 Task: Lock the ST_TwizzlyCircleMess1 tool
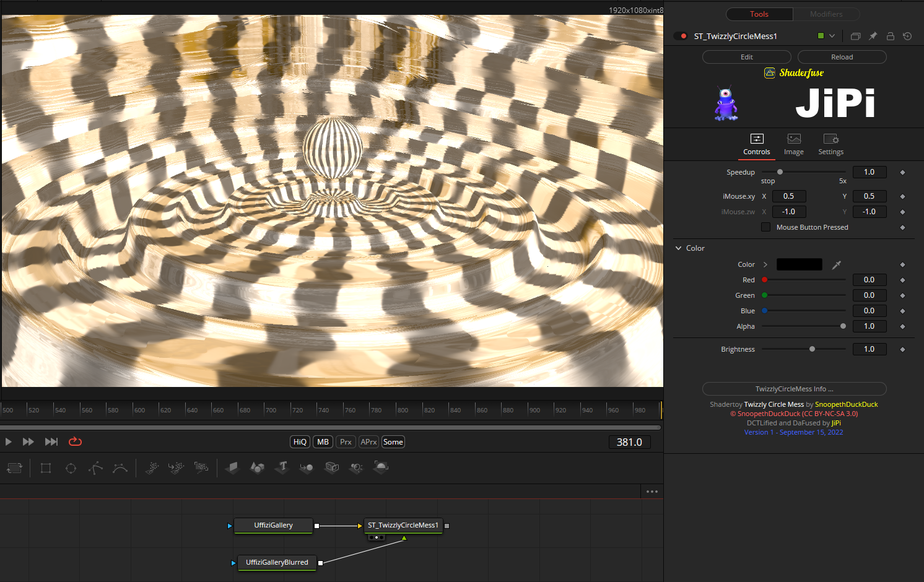click(x=890, y=36)
